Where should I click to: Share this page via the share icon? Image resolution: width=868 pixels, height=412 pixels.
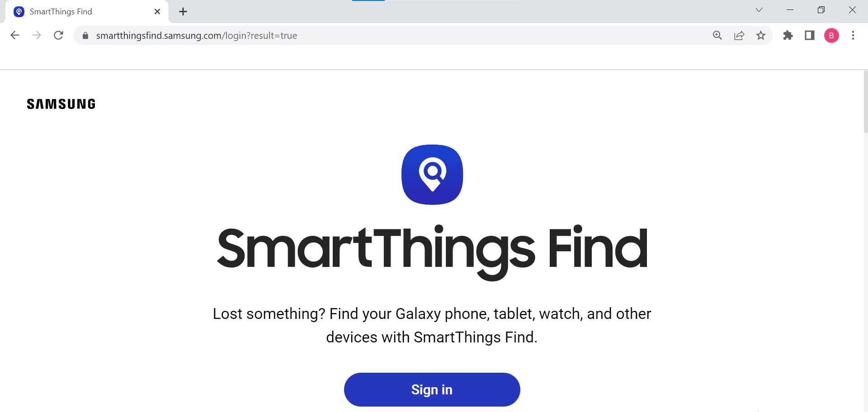[739, 35]
